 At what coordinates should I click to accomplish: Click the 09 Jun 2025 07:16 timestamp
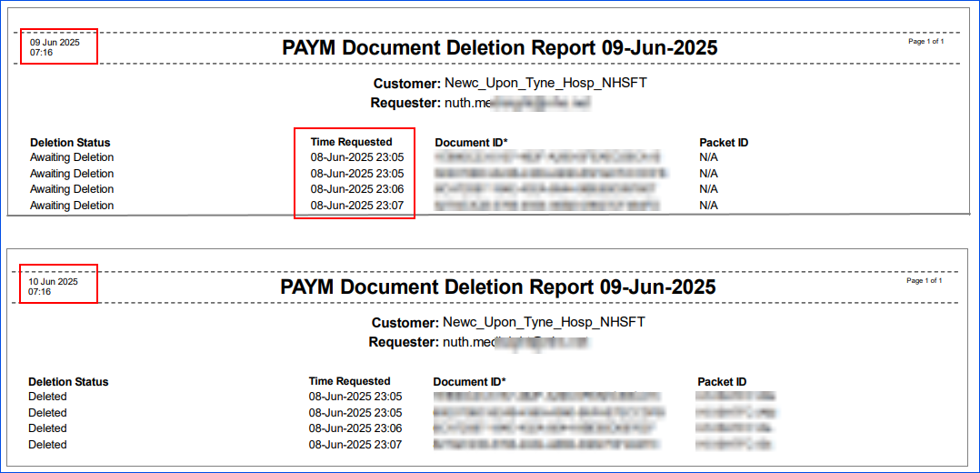[x=55, y=47]
